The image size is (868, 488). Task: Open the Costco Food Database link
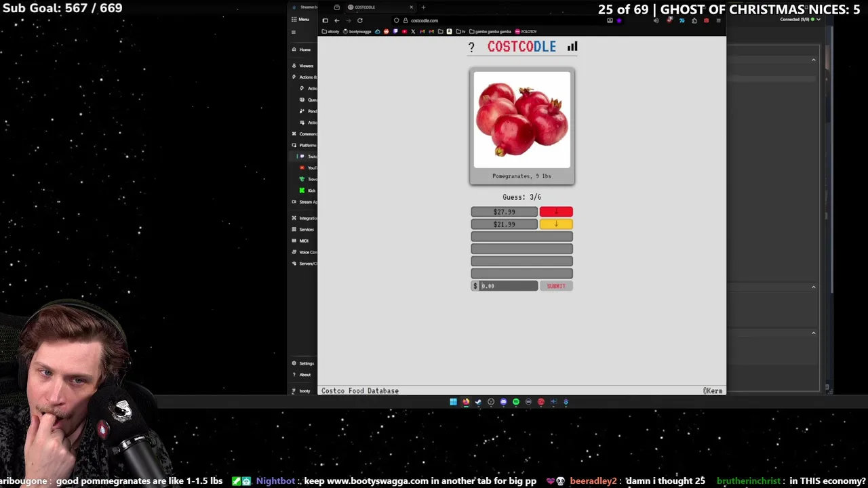coord(360,391)
